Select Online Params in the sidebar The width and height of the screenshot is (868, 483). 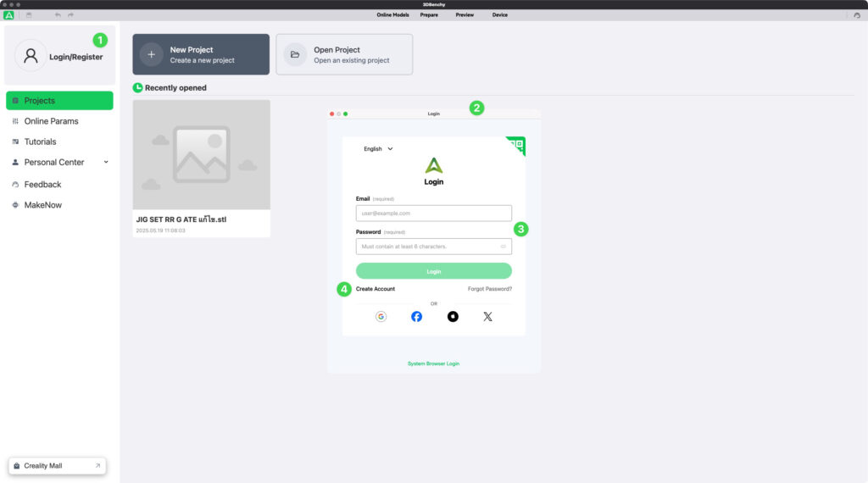(x=51, y=121)
